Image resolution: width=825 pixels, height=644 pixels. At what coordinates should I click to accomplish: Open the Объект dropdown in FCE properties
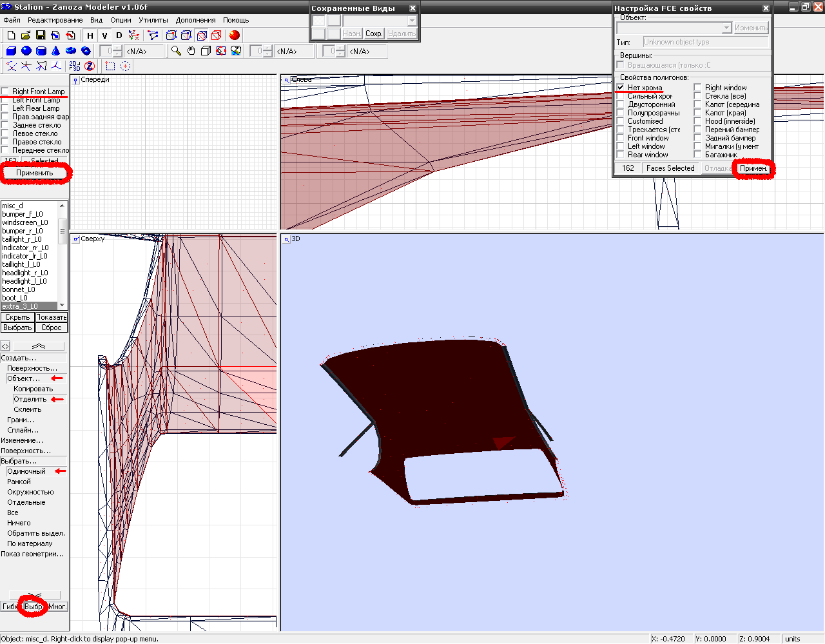click(726, 28)
